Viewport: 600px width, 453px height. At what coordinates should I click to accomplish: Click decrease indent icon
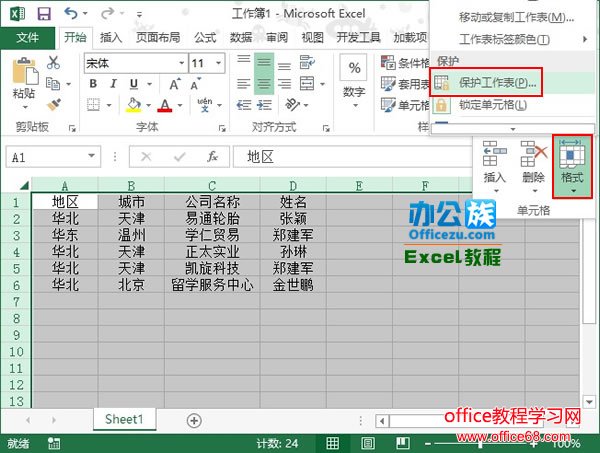[244, 104]
